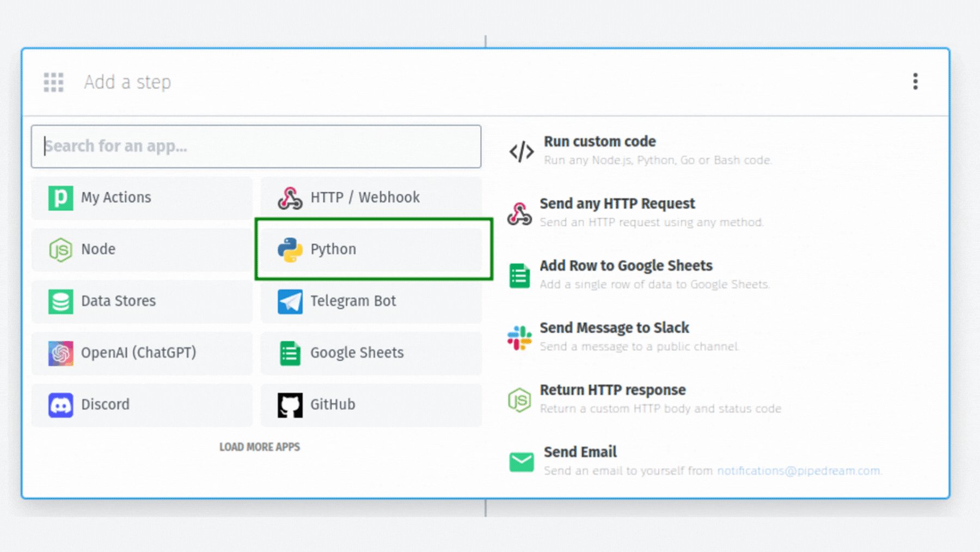
Task: Click the apps grid icon beside Add a step
Action: [x=53, y=82]
